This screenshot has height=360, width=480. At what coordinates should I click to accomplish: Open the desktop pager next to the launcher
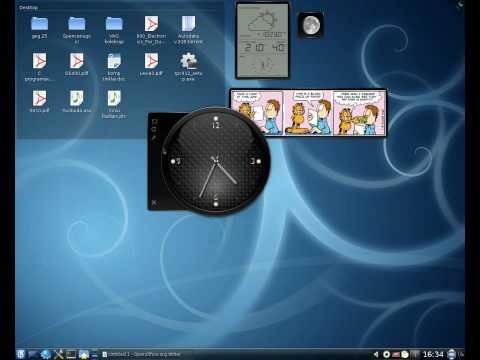pos(33,354)
